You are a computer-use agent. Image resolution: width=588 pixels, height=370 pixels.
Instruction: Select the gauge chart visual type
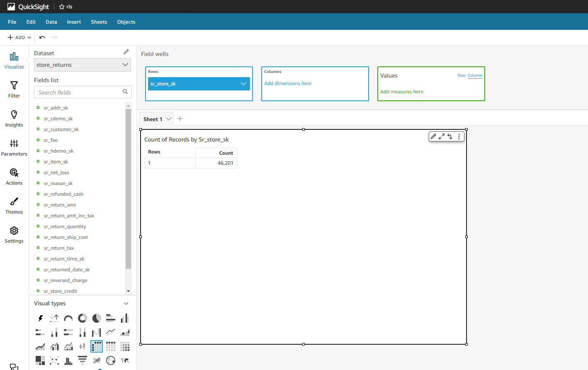click(68, 318)
